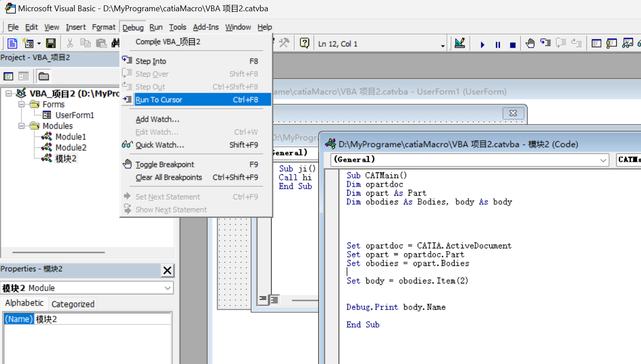The image size is (641, 364).
Task: Open the File menu
Action: click(13, 27)
